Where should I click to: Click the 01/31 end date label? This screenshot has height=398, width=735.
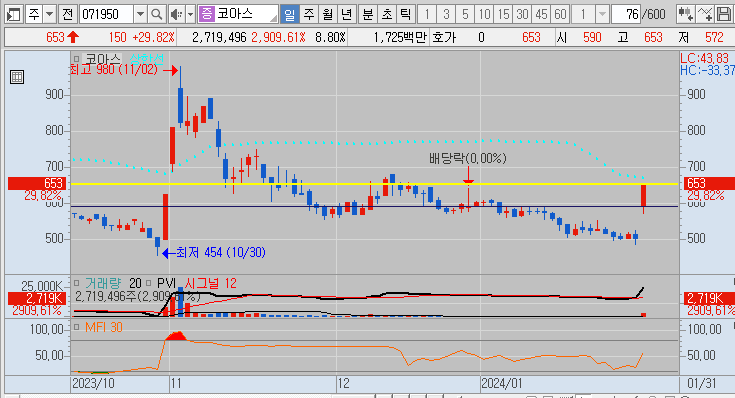(x=701, y=383)
